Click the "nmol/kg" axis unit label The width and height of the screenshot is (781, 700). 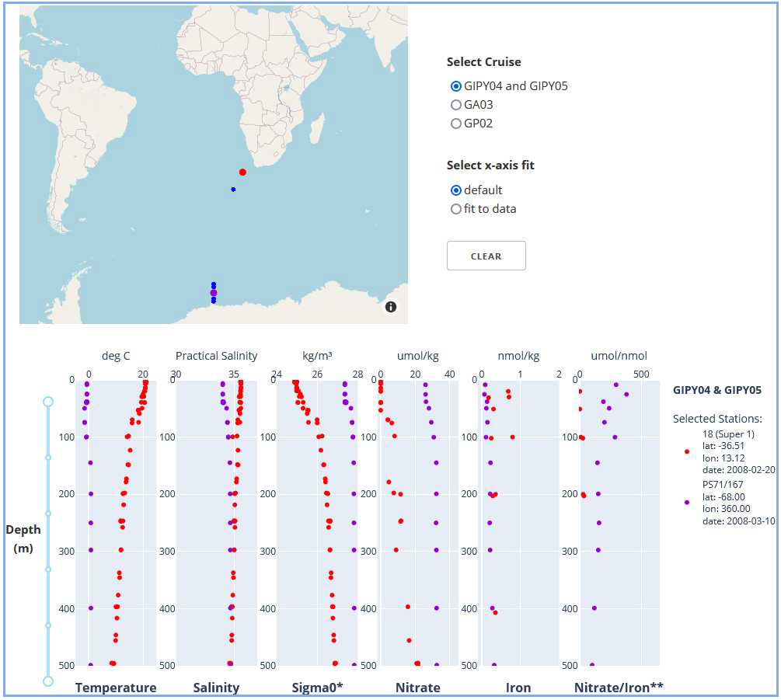pos(518,356)
